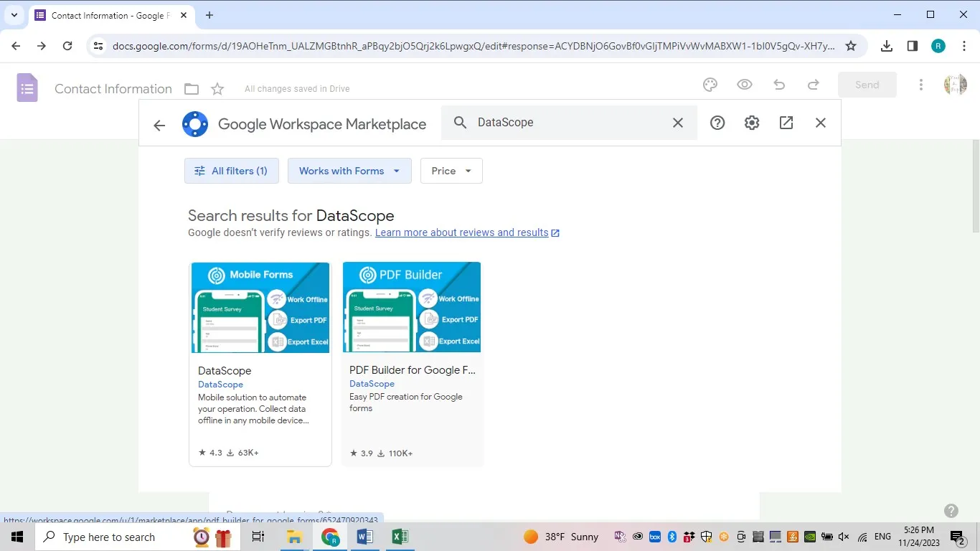Click the Redo arrow icon
This screenshot has width=980, height=551.
pos(813,84)
